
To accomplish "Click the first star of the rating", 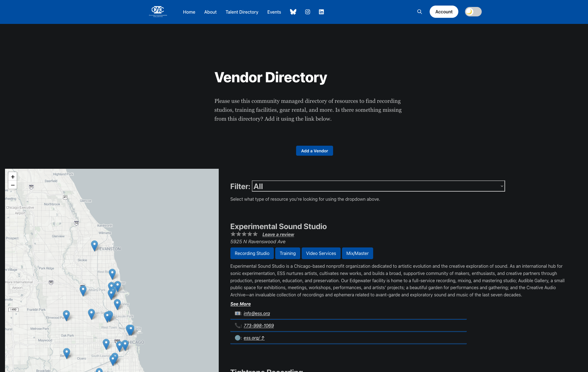I will [x=233, y=234].
